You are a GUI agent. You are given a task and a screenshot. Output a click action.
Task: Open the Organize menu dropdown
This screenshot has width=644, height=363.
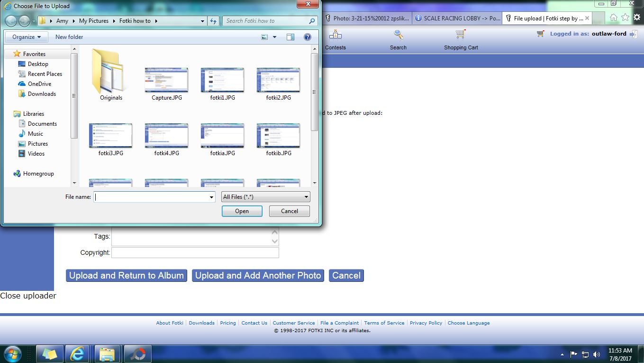27,37
